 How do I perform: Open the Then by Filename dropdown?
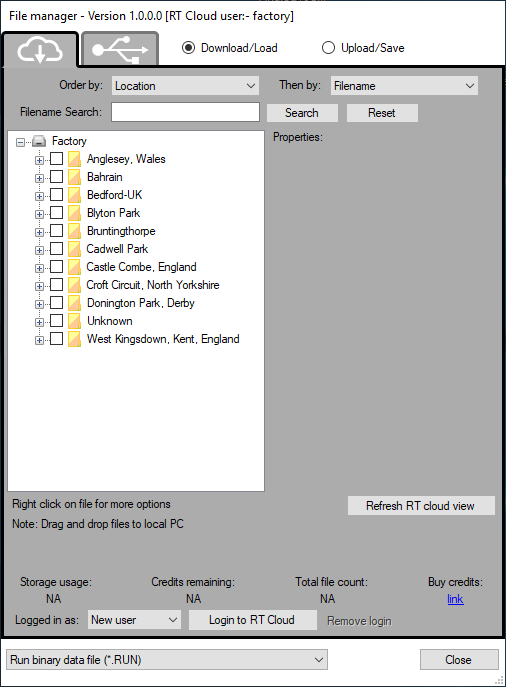[x=404, y=86]
